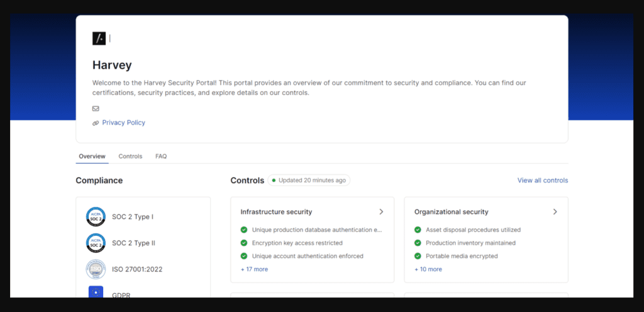The width and height of the screenshot is (644, 312).
Task: Click the green status dot in Updated badge
Action: click(x=274, y=181)
